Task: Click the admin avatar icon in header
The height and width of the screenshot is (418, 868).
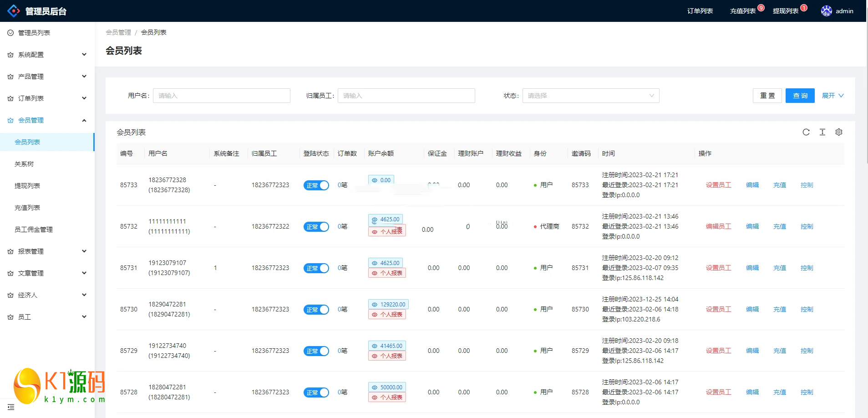Action: click(826, 11)
